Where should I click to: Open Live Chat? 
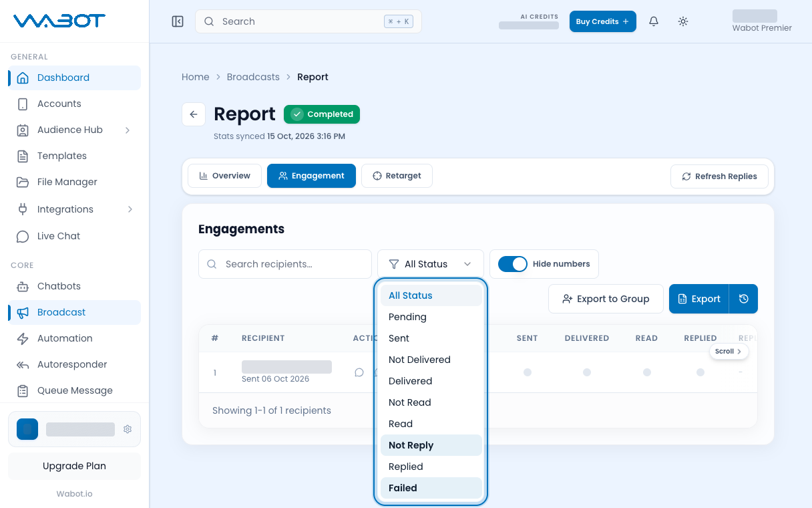[x=75, y=236]
